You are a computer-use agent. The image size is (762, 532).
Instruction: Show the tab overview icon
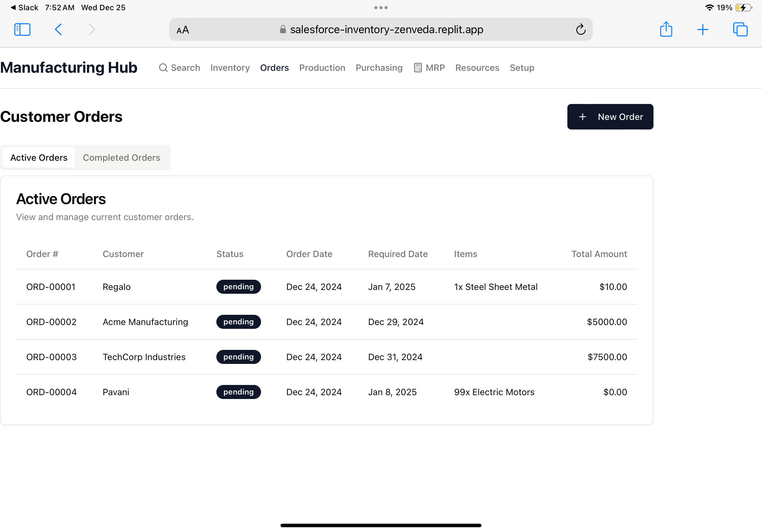[x=740, y=30]
